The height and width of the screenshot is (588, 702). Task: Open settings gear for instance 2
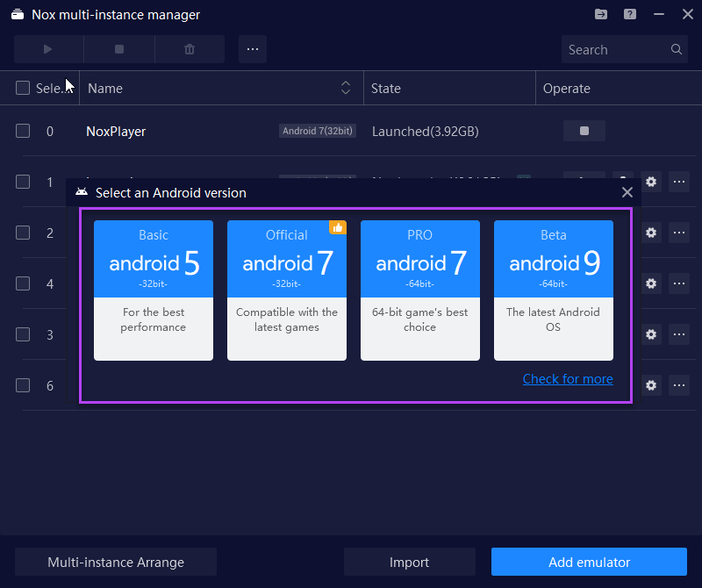pos(650,233)
